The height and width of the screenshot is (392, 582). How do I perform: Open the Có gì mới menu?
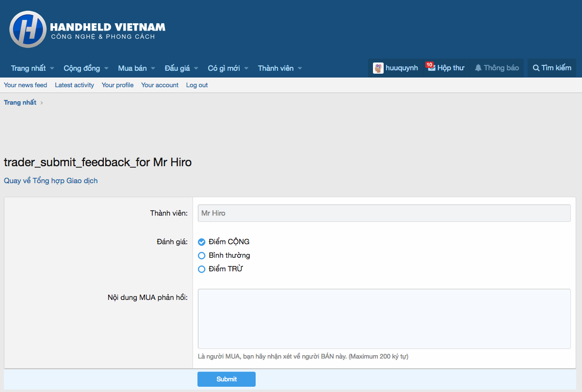click(x=224, y=68)
